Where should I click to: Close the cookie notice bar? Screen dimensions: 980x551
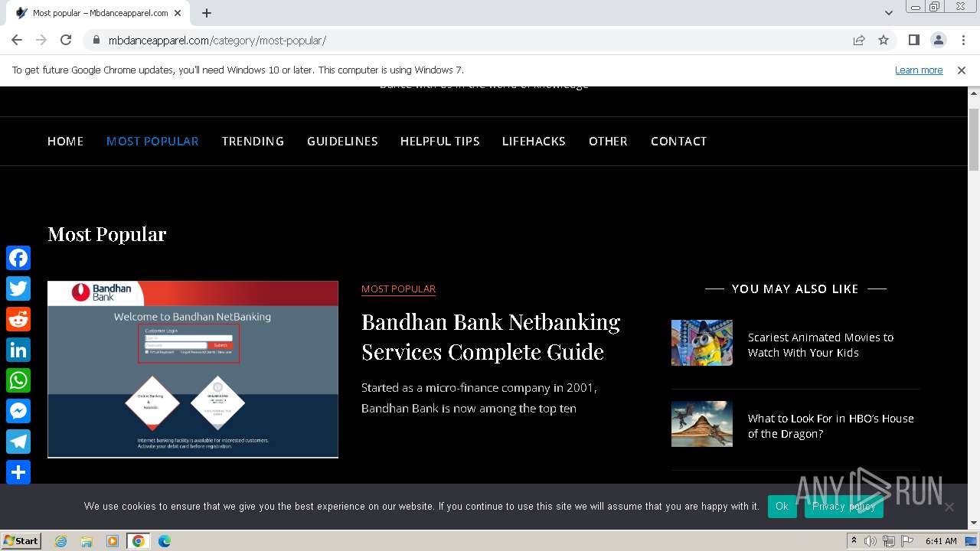[949, 507]
